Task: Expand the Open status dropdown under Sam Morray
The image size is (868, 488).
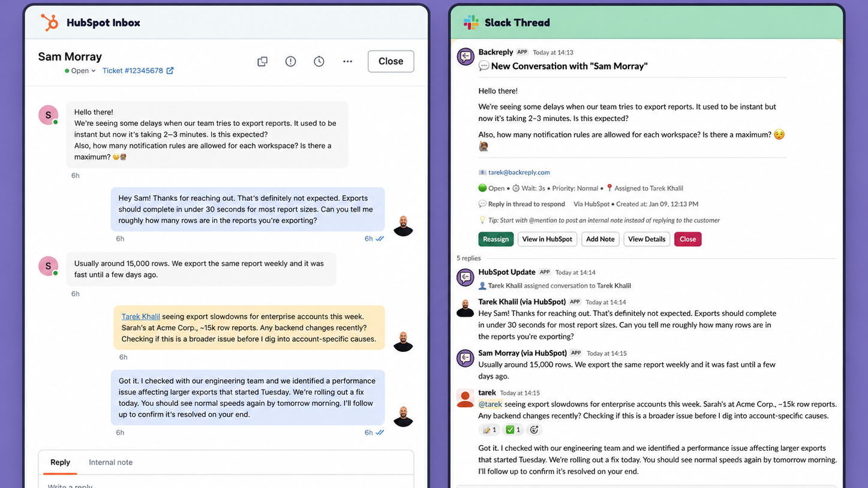Action: [x=80, y=71]
